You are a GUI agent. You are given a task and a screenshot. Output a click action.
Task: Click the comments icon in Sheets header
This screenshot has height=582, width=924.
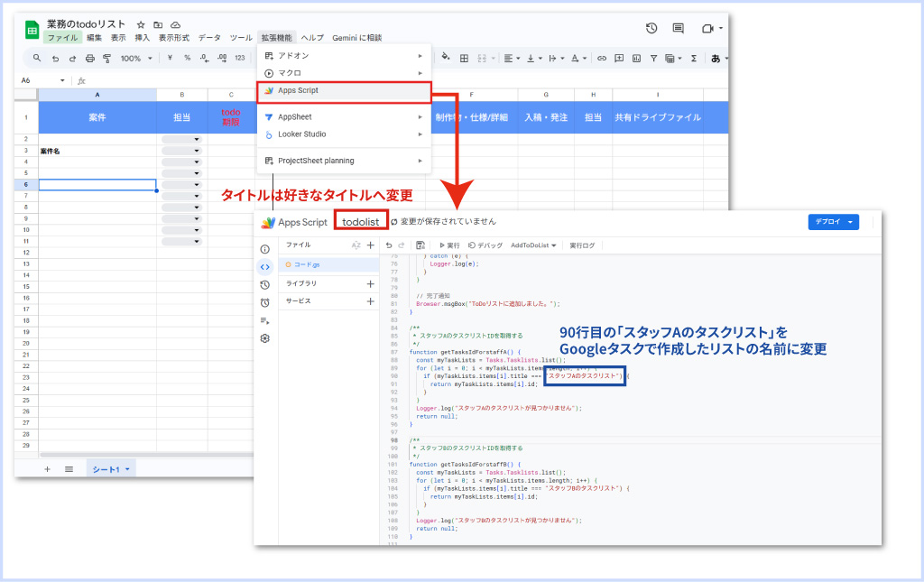coord(679,29)
